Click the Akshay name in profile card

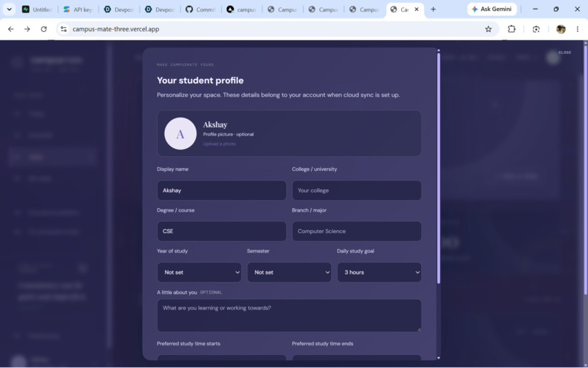pos(215,125)
